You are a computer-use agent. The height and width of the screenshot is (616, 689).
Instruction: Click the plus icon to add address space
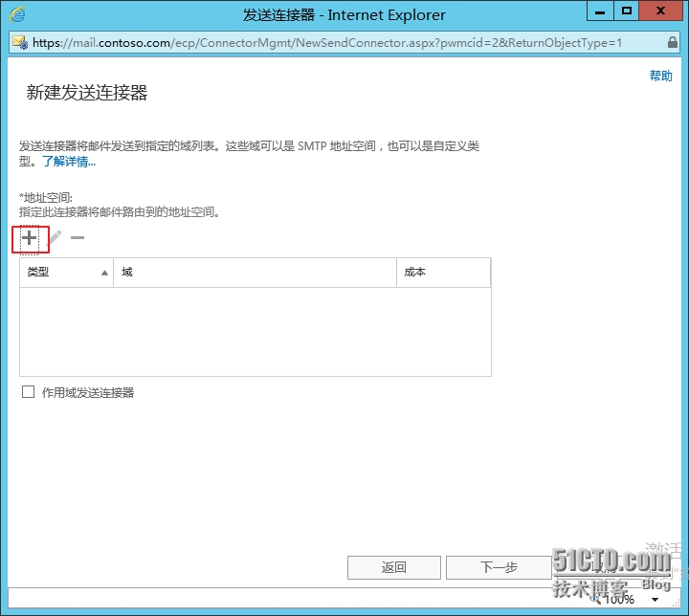[x=30, y=238]
